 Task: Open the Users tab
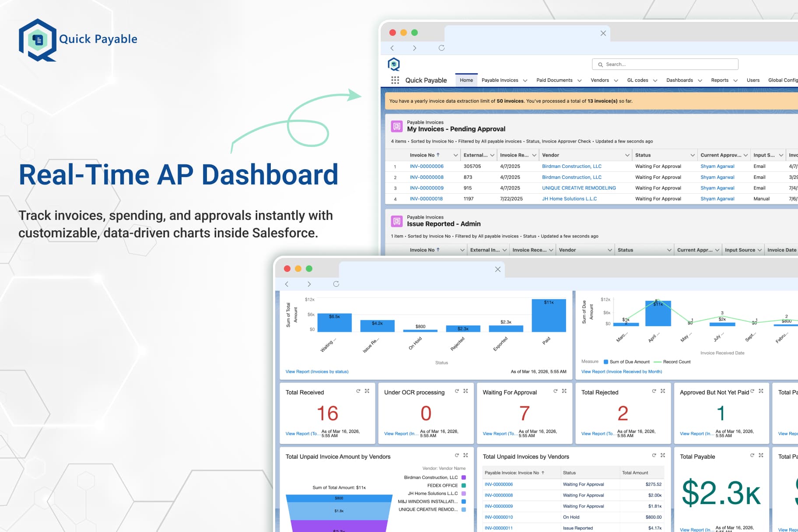click(x=753, y=80)
